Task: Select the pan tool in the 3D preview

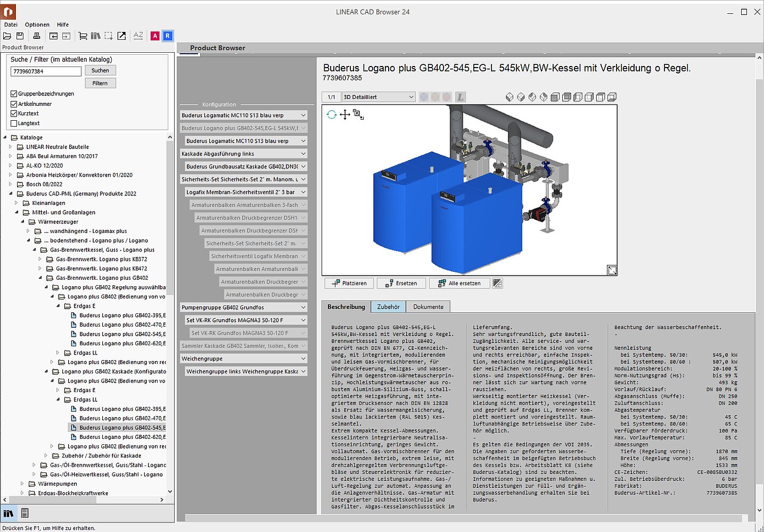Action: pyautogui.click(x=345, y=114)
